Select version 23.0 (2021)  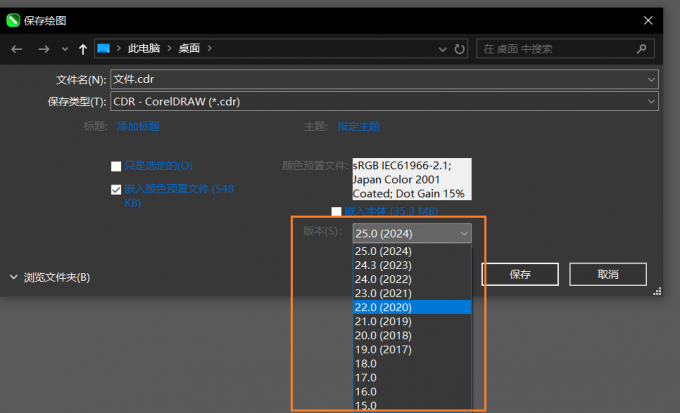point(412,293)
